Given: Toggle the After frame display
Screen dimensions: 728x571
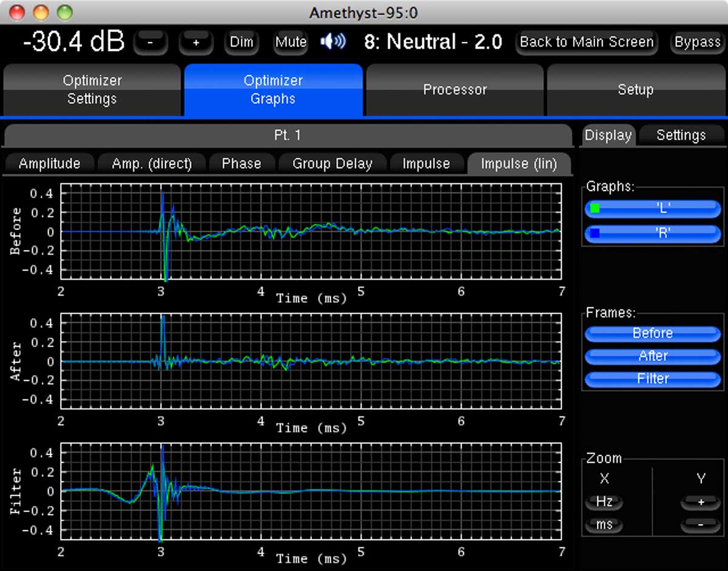Looking at the screenshot, I should 653,356.
